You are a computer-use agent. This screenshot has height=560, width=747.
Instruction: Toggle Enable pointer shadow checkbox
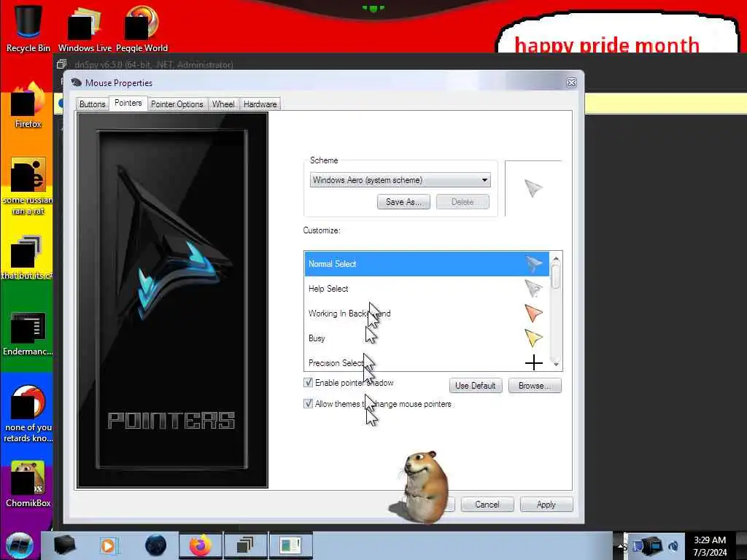(309, 382)
